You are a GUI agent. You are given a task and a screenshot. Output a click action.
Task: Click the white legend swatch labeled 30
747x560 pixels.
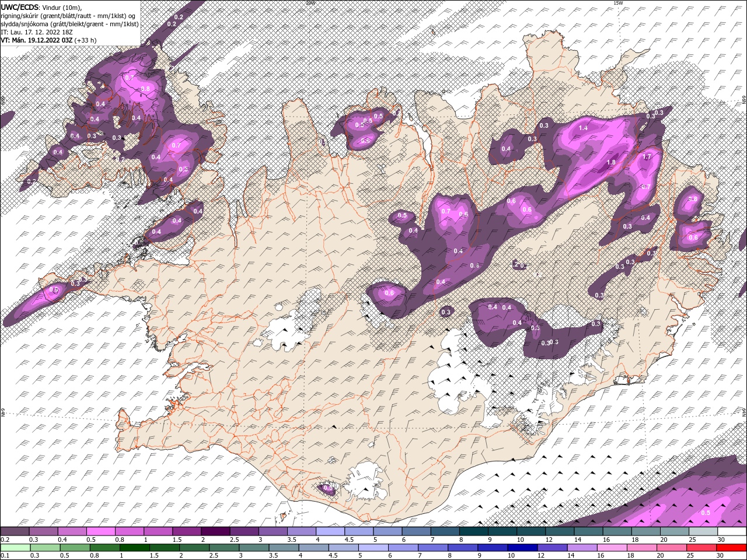[731, 531]
